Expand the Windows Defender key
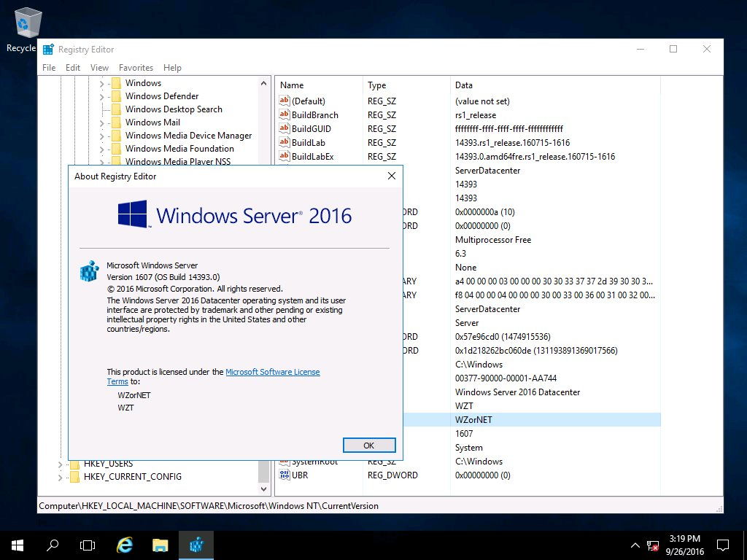Image resolution: width=747 pixels, height=560 pixels. [x=101, y=97]
